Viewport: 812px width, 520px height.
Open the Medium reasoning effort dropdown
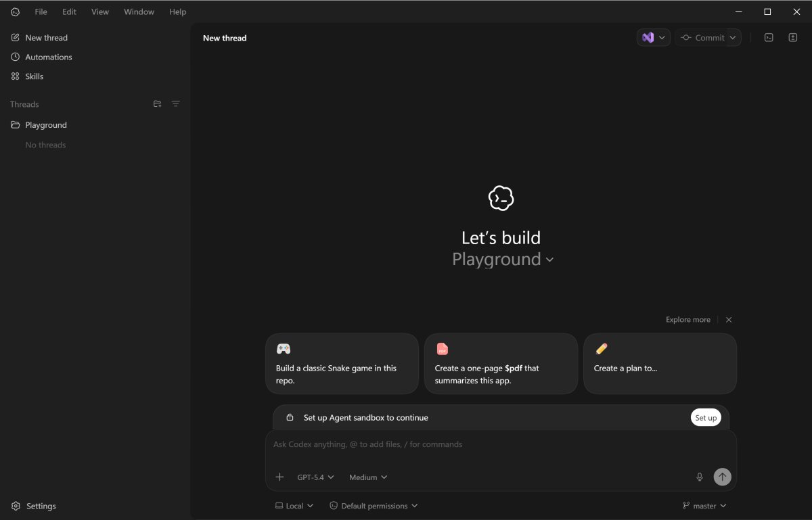368,477
